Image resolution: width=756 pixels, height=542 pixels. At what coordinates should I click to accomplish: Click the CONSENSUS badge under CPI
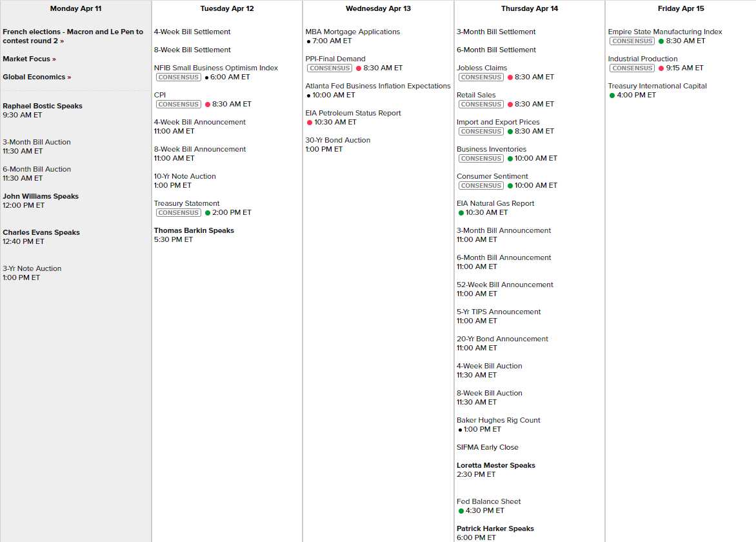(x=178, y=104)
